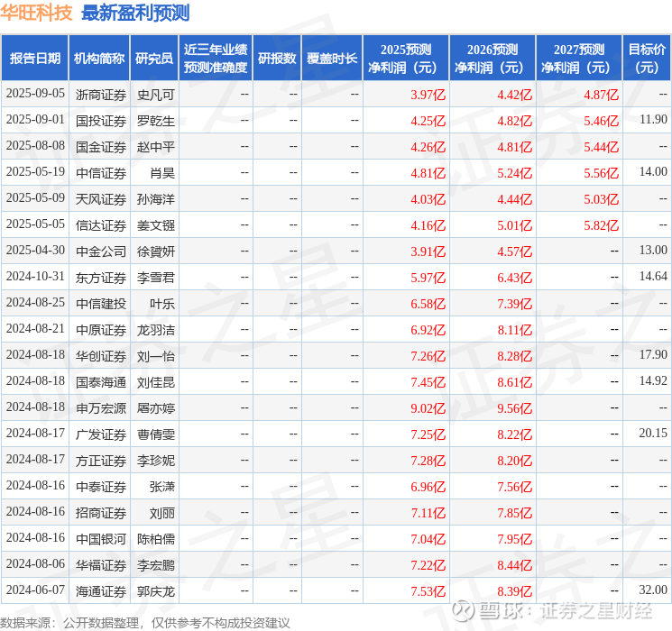
Task: Select the 华福证券 cell
Action: pos(101,565)
